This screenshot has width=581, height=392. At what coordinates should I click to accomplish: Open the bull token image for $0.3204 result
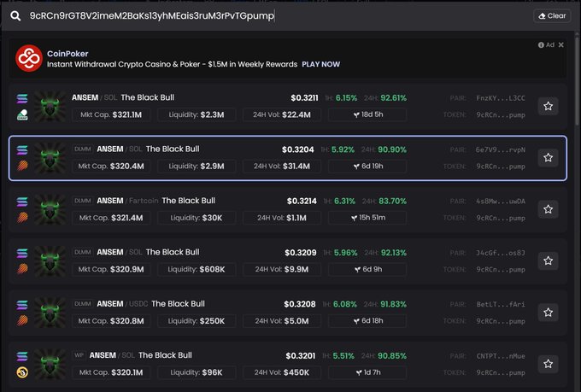pos(50,158)
